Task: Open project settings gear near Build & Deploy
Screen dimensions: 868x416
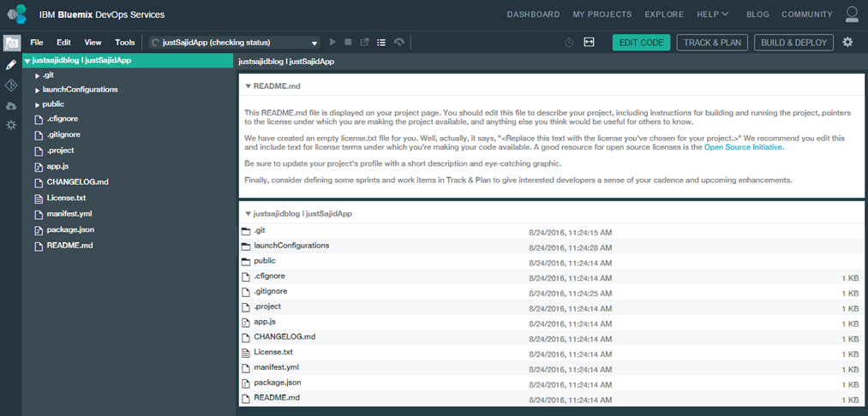Action: point(847,42)
